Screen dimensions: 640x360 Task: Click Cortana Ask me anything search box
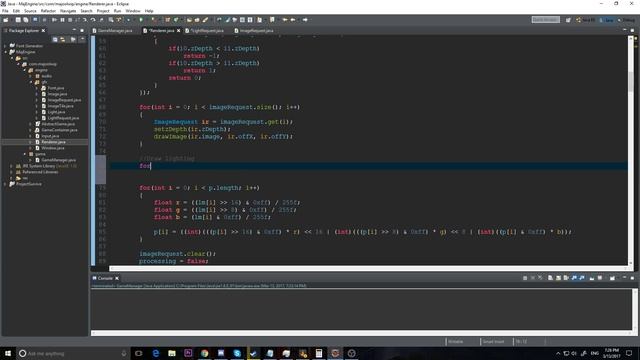point(73,353)
